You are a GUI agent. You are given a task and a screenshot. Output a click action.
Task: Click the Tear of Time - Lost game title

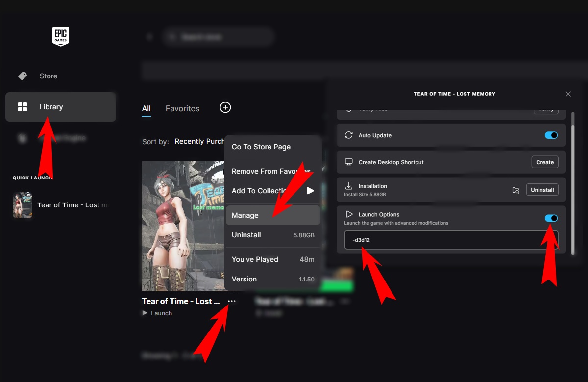[181, 301]
